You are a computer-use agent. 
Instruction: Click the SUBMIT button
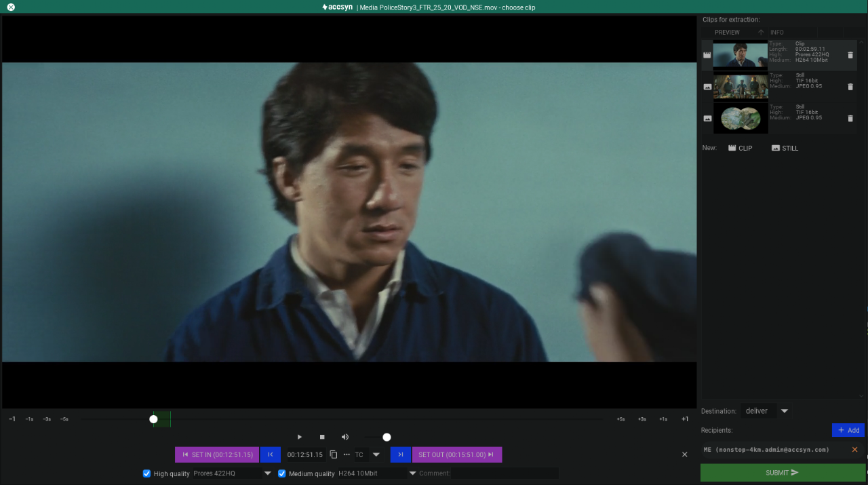pos(783,473)
